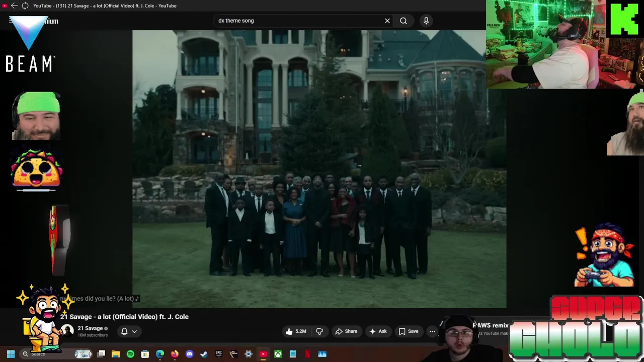Reload the page with the refresh icon

(25, 6)
